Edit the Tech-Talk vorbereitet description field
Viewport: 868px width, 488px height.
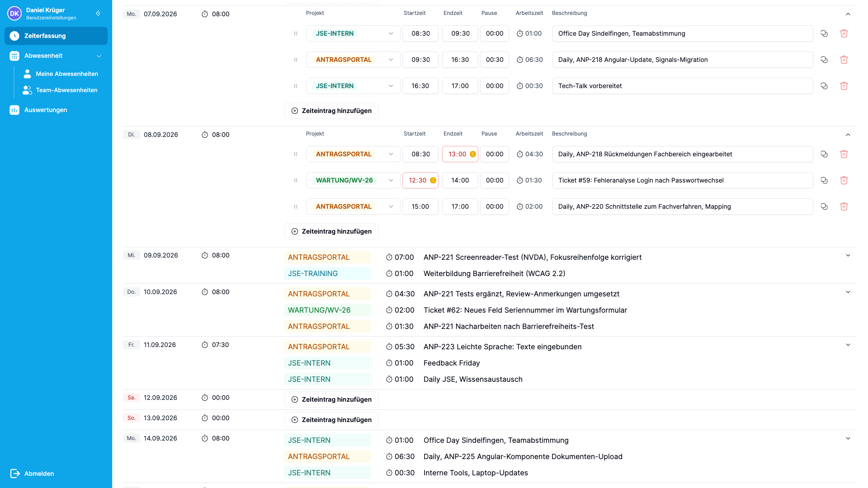[683, 86]
